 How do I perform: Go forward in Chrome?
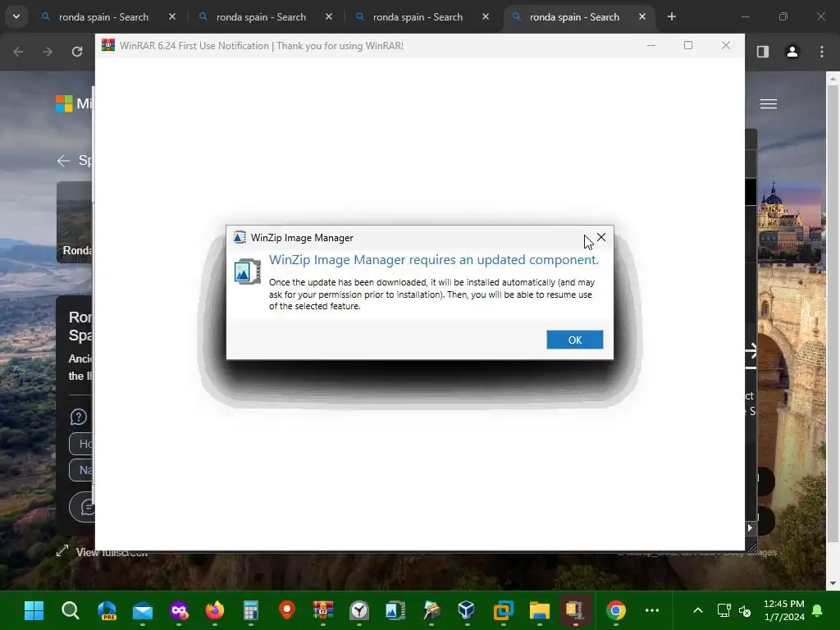point(48,52)
